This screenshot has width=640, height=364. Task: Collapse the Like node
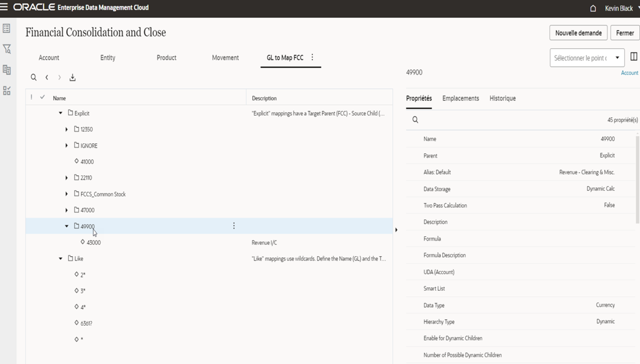coord(60,258)
